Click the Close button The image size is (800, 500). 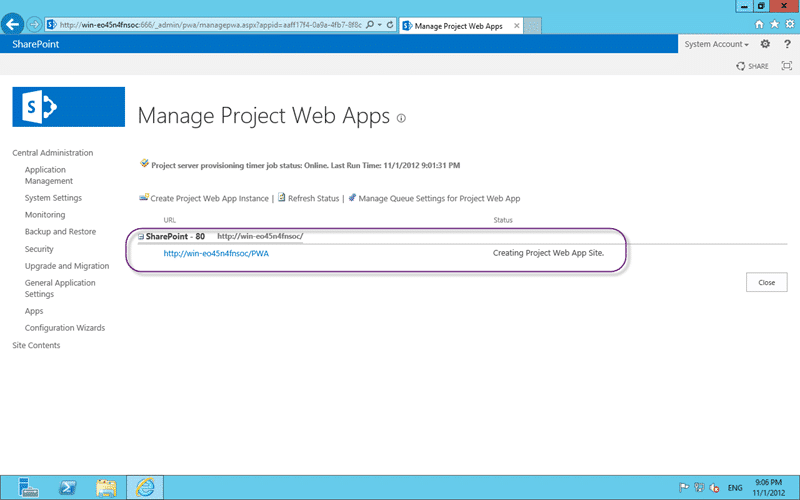coord(766,282)
